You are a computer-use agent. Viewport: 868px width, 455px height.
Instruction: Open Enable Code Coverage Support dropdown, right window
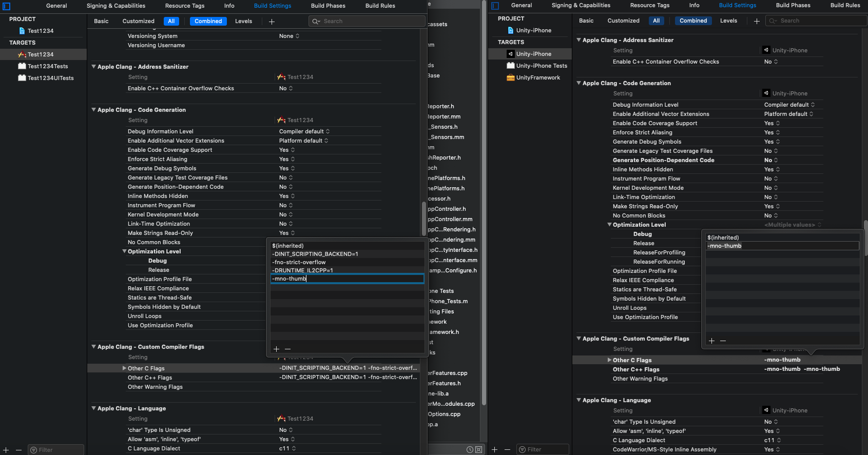(772, 123)
